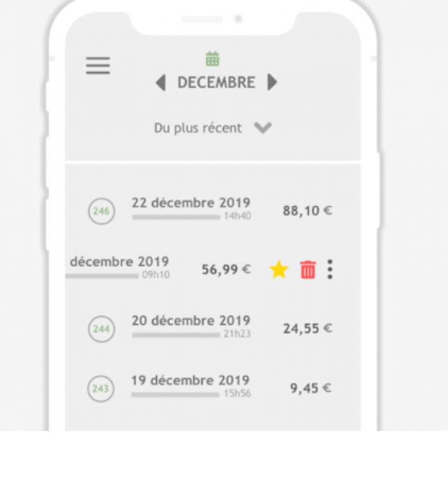Open more options for 56,99 € entry
The width and height of the screenshot is (448, 482).
point(330,270)
